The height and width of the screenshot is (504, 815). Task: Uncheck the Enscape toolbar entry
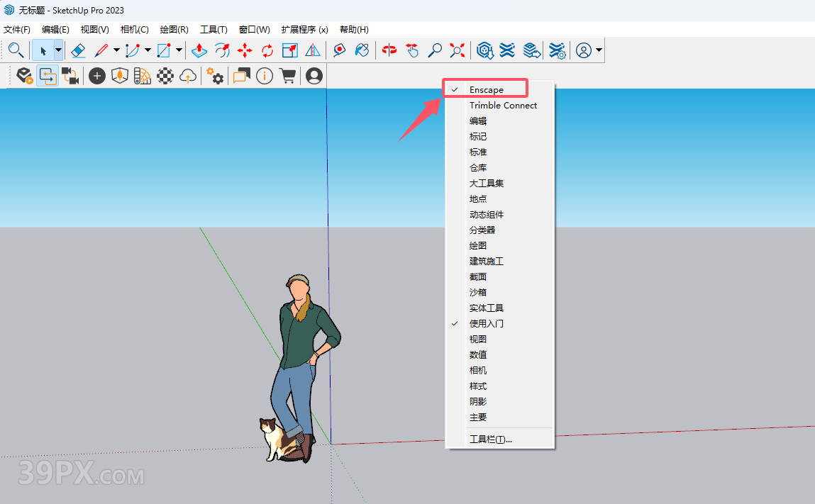click(x=486, y=90)
